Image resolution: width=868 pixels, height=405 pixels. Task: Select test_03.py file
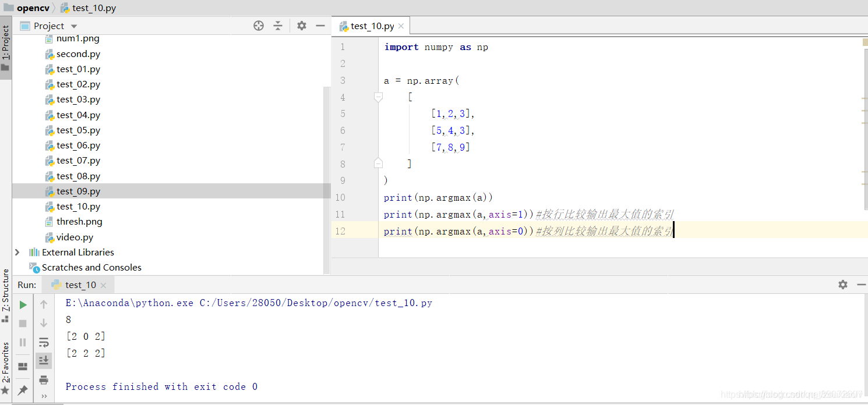(x=78, y=100)
